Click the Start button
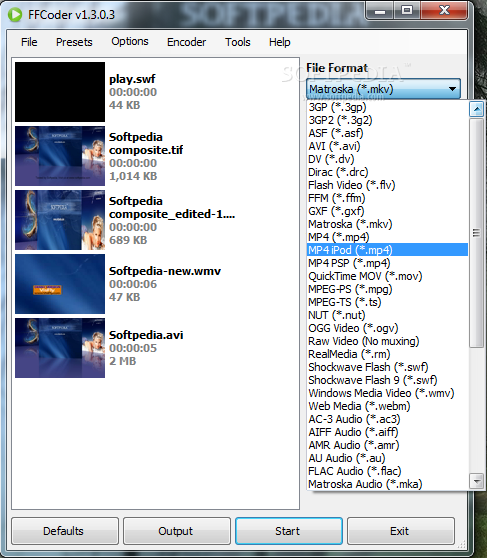The height and width of the screenshot is (558, 487). 289,531
